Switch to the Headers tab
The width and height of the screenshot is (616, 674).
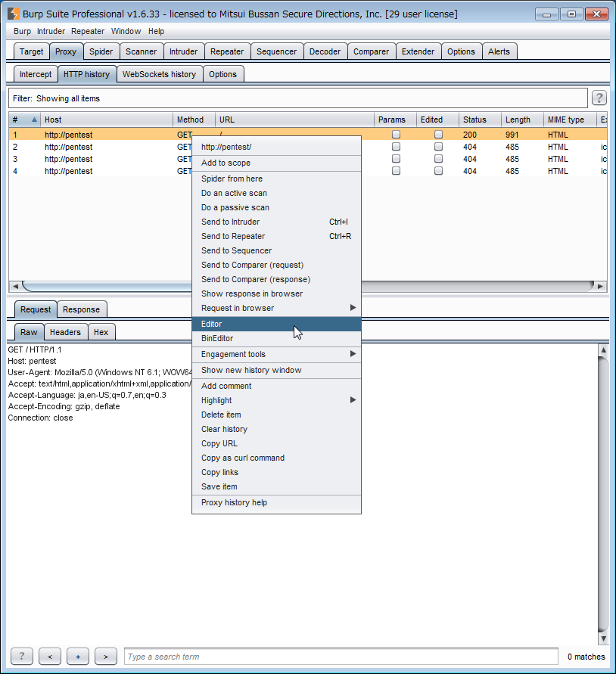[x=65, y=332]
